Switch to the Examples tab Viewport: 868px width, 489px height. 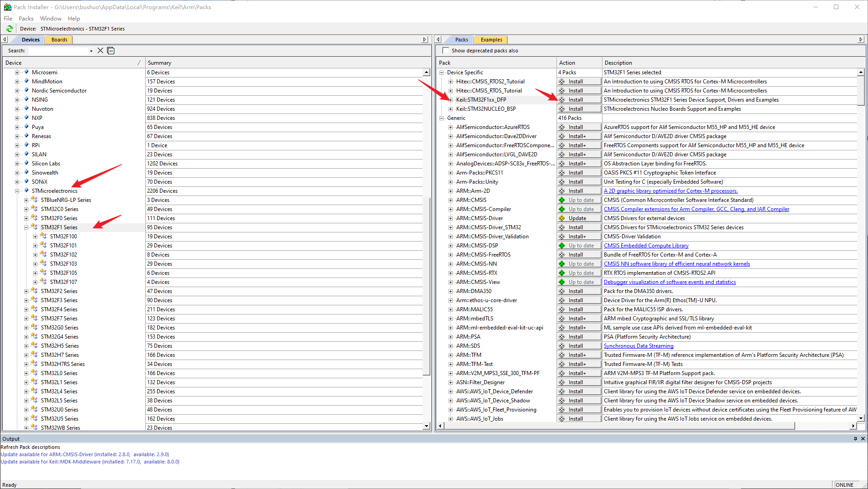pos(491,40)
